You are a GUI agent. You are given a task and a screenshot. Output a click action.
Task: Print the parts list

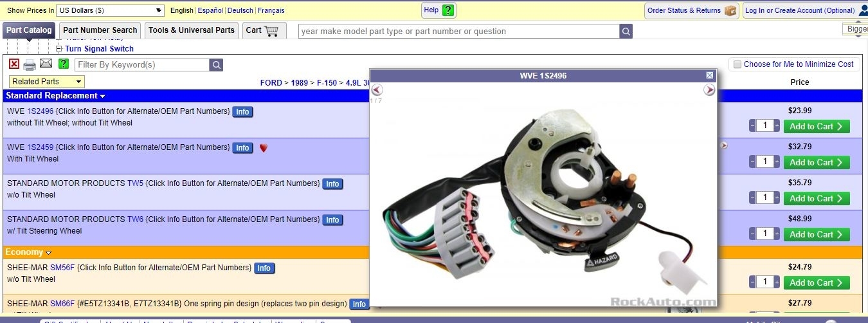click(x=30, y=64)
